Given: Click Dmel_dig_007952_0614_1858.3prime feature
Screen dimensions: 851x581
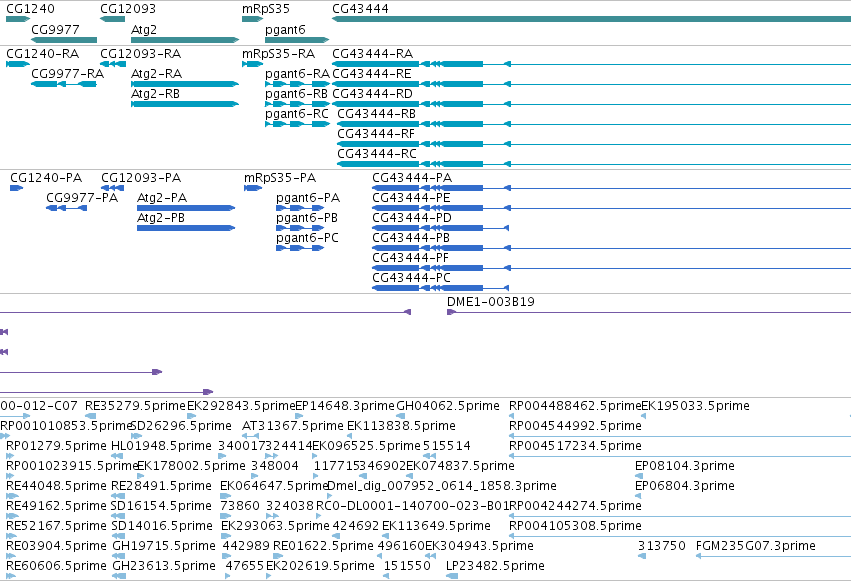Looking at the screenshot, I should [x=442, y=486].
